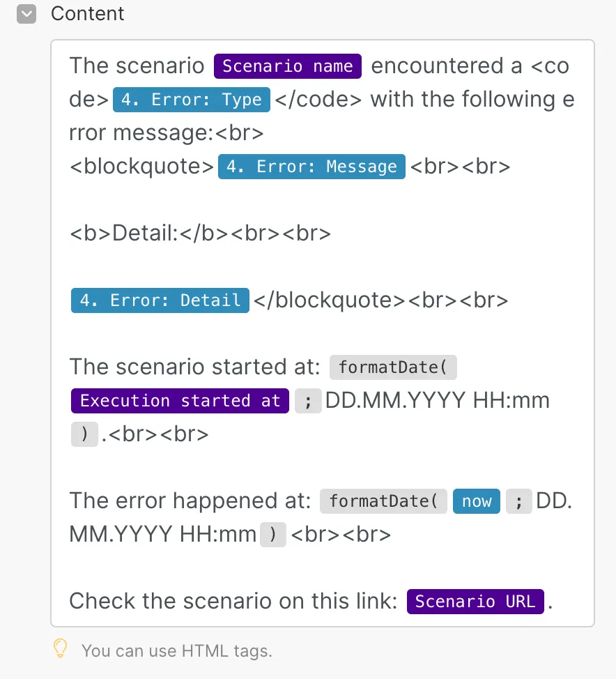Click the now variable pill
The image size is (616, 679).
(x=477, y=501)
